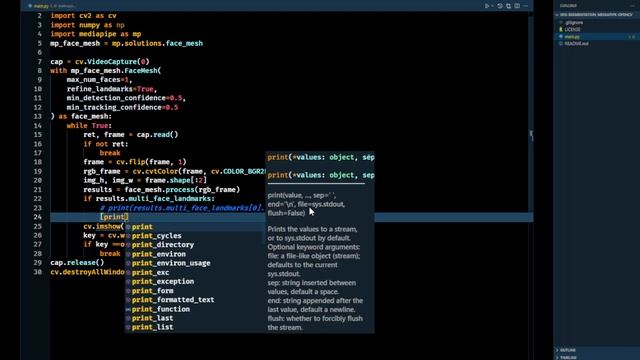Open the editor more actions ellipsis
The width and height of the screenshot is (640, 360).
tap(525, 6)
